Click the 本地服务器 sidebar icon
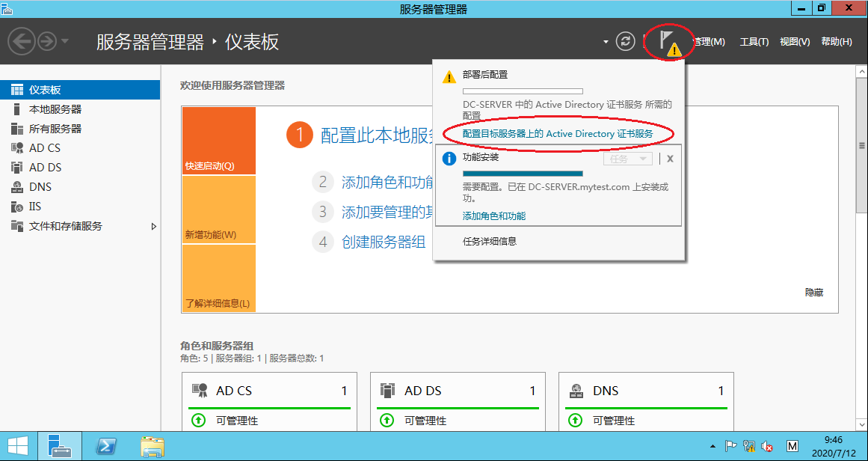 (x=17, y=109)
